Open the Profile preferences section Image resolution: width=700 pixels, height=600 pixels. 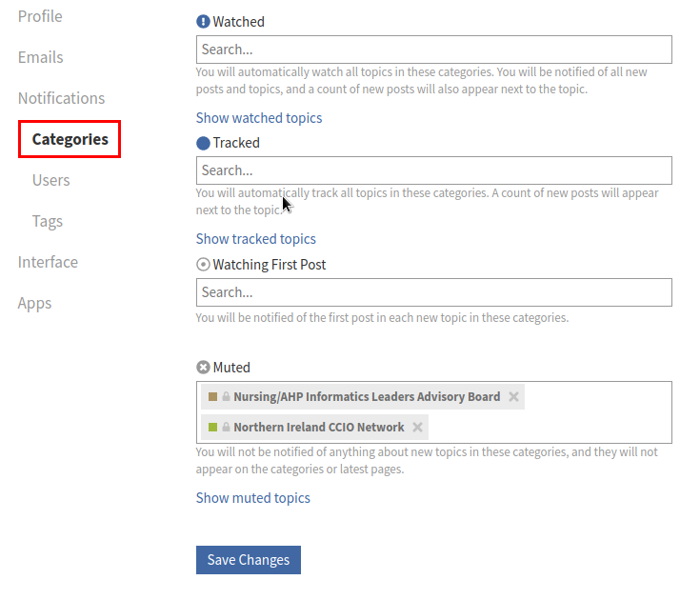coord(40,16)
